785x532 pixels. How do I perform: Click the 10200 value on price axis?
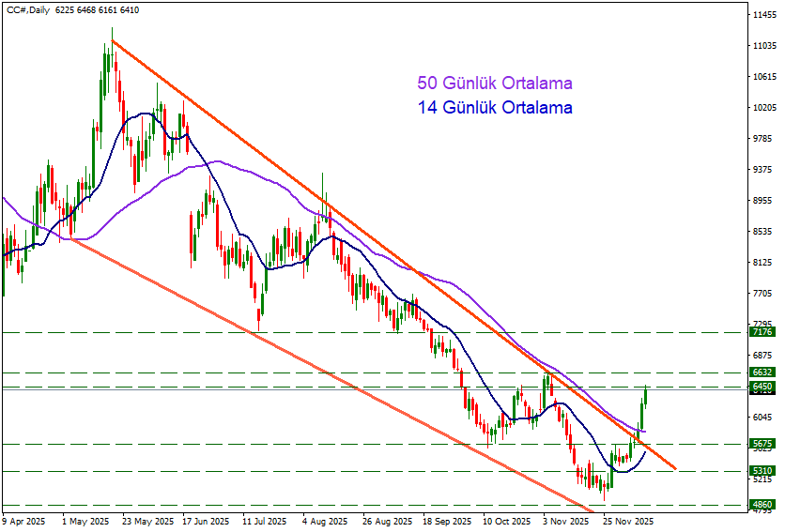[763, 109]
